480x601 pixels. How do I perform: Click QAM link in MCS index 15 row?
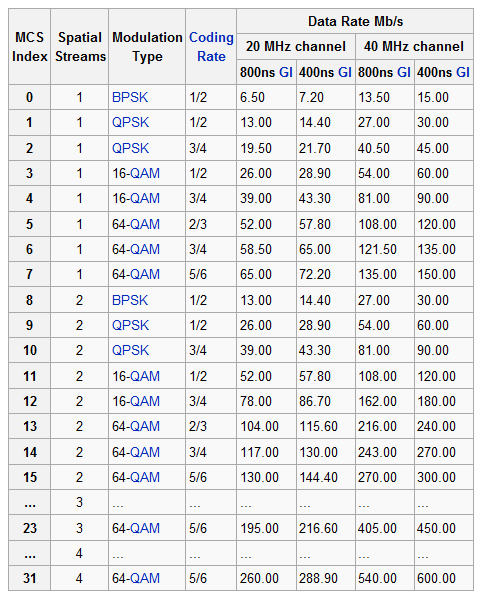pyautogui.click(x=145, y=477)
